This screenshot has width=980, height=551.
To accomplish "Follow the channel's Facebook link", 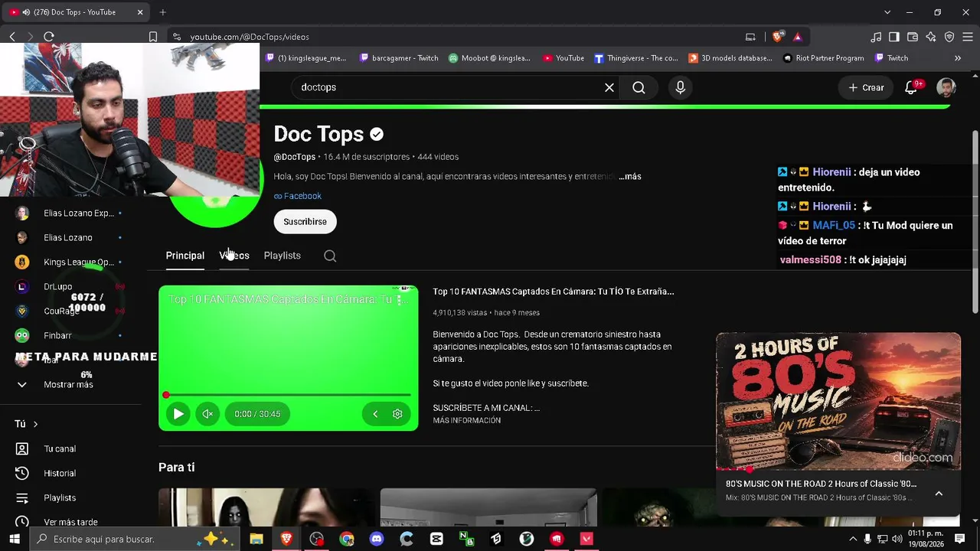I will (x=298, y=196).
